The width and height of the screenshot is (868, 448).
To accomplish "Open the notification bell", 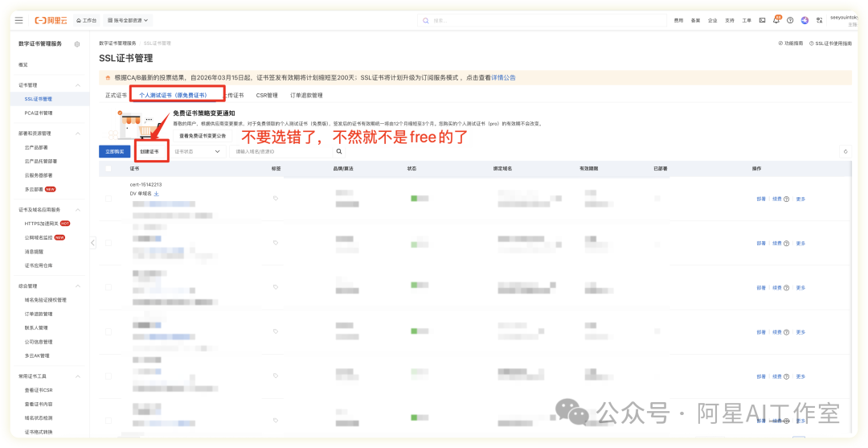I will [x=776, y=20].
